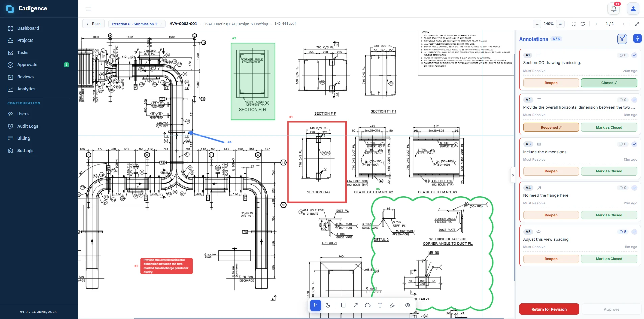Click the pin annotations panel button
Screen dimensions: 644x319
point(637,38)
